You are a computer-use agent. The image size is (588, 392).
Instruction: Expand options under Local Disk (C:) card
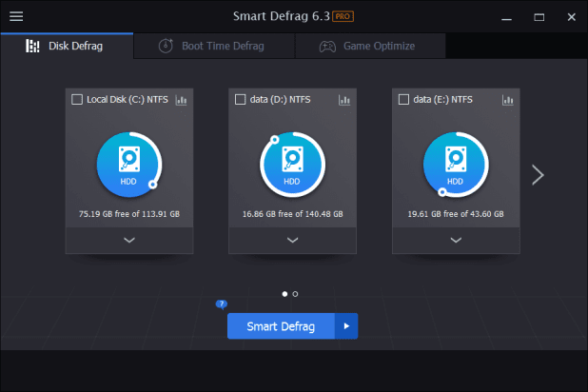click(x=129, y=240)
